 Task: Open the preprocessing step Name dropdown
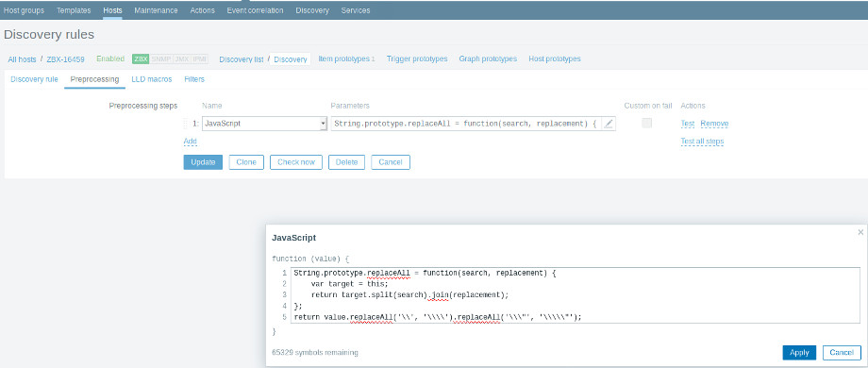[264, 124]
